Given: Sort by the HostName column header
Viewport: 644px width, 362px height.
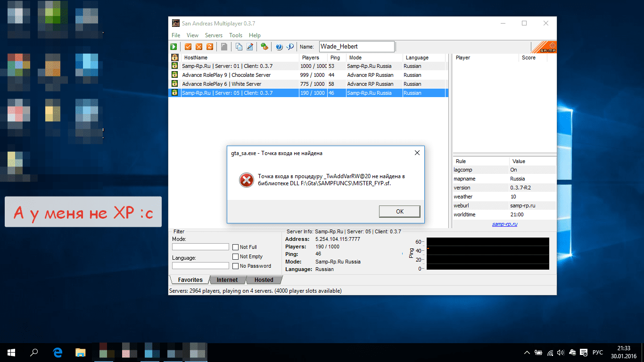Looking at the screenshot, I should (x=239, y=58).
